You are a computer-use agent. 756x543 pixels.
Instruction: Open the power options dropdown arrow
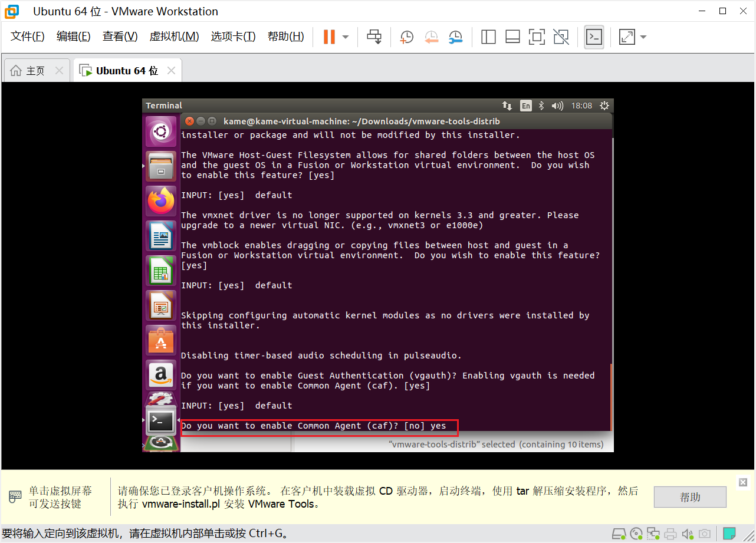click(x=346, y=37)
